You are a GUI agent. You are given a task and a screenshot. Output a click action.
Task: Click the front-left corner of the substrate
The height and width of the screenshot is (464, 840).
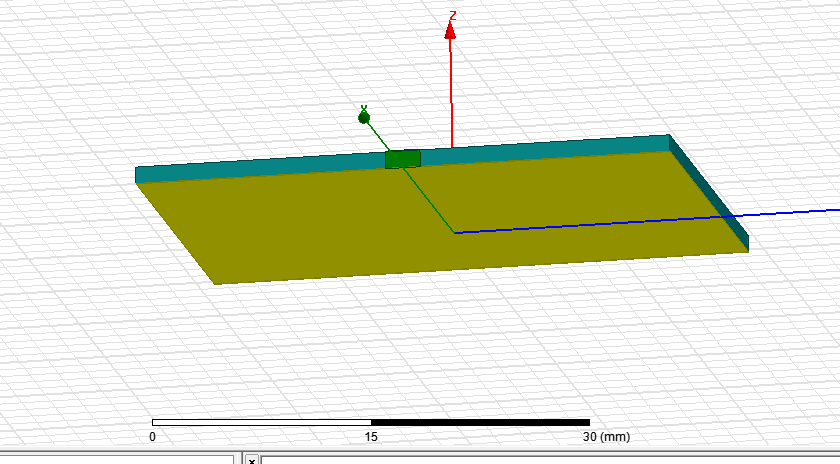217,284
